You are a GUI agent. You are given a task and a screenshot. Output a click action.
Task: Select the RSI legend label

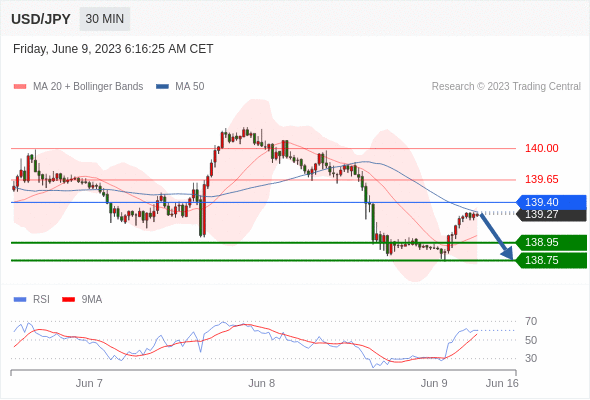[41, 300]
